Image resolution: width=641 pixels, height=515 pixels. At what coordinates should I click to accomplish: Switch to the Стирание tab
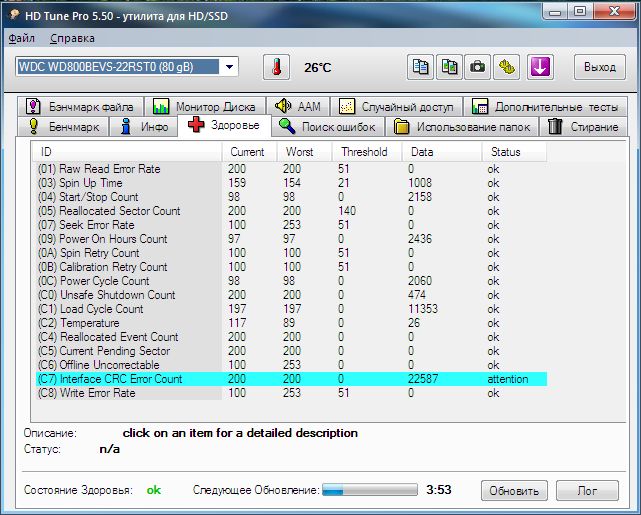[583, 126]
